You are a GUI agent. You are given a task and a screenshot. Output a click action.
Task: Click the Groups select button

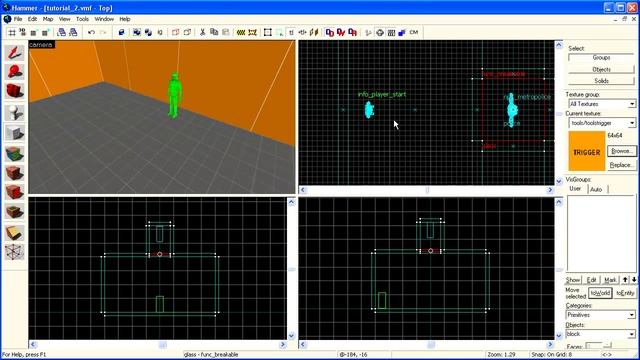601,58
